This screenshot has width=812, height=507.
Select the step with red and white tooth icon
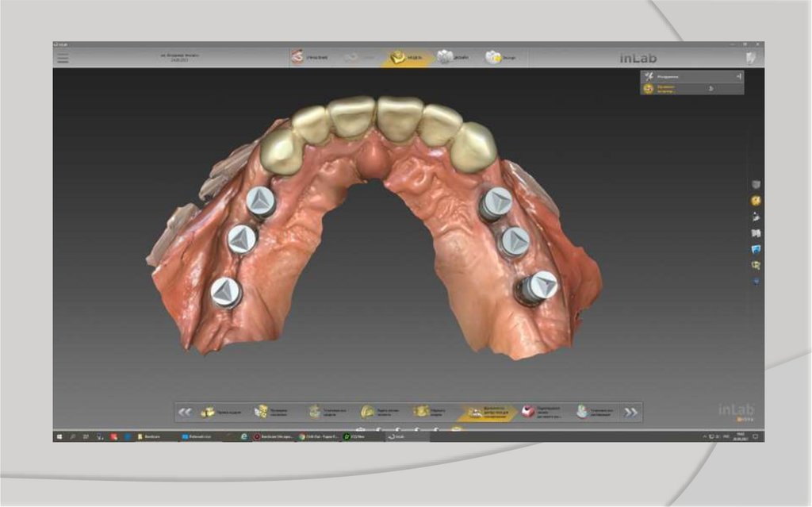[542, 412]
